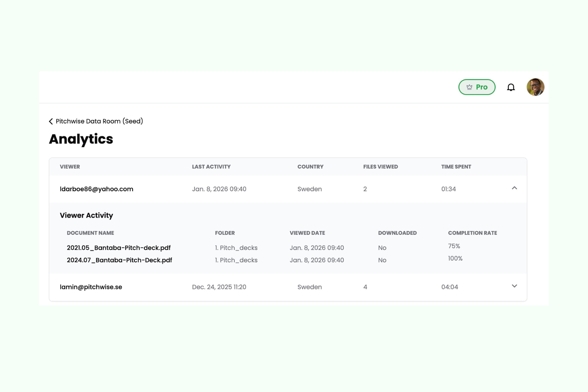588x392 pixels.
Task: Expand the lamin@pitchwise.se viewer row
Action: click(514, 286)
